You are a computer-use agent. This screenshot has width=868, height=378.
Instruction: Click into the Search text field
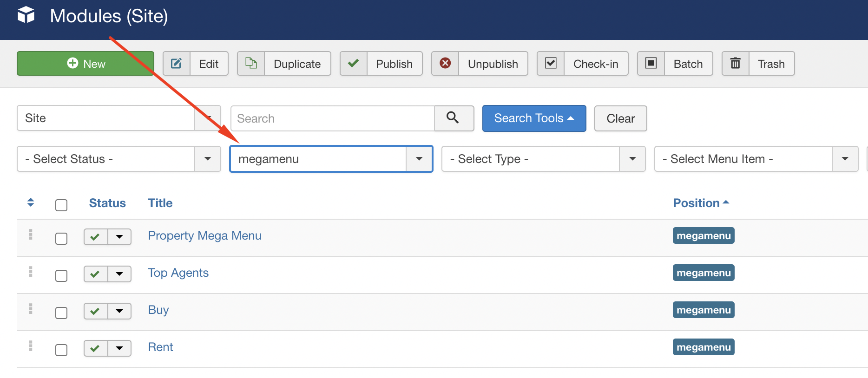pyautogui.click(x=332, y=118)
